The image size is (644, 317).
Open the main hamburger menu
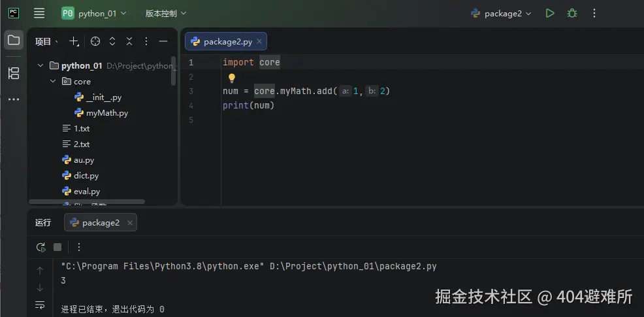click(39, 13)
